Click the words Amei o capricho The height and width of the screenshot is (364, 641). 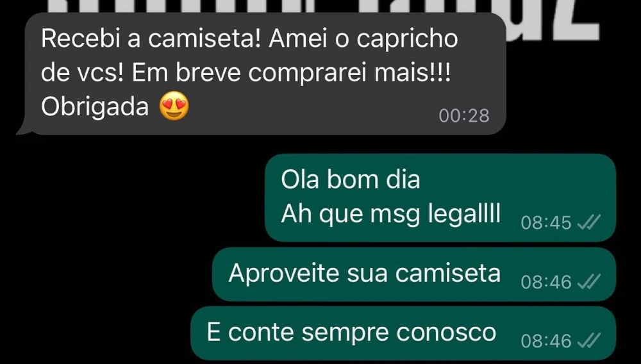(x=363, y=40)
